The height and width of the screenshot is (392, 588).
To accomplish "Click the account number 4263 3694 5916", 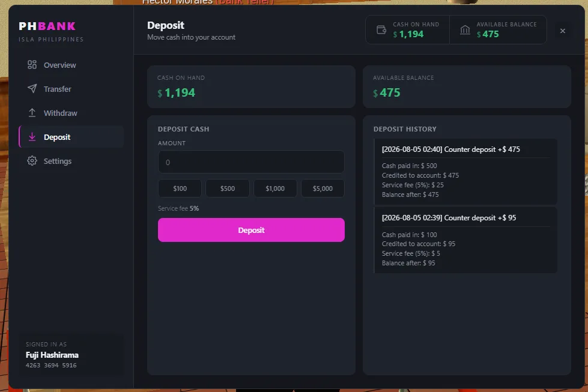I will 51,365.
